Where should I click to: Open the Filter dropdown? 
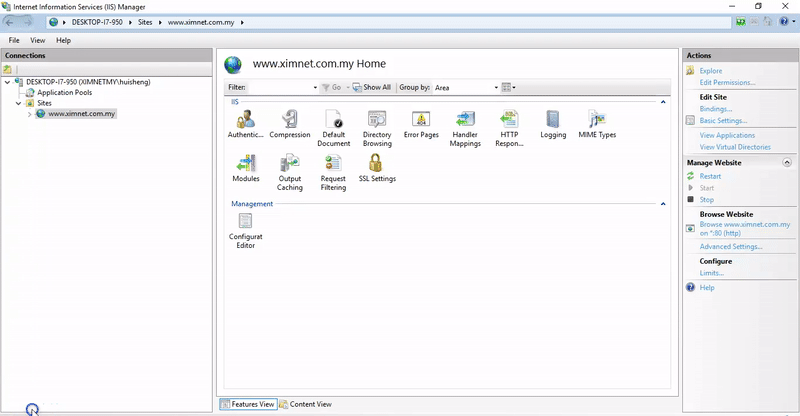pos(315,88)
